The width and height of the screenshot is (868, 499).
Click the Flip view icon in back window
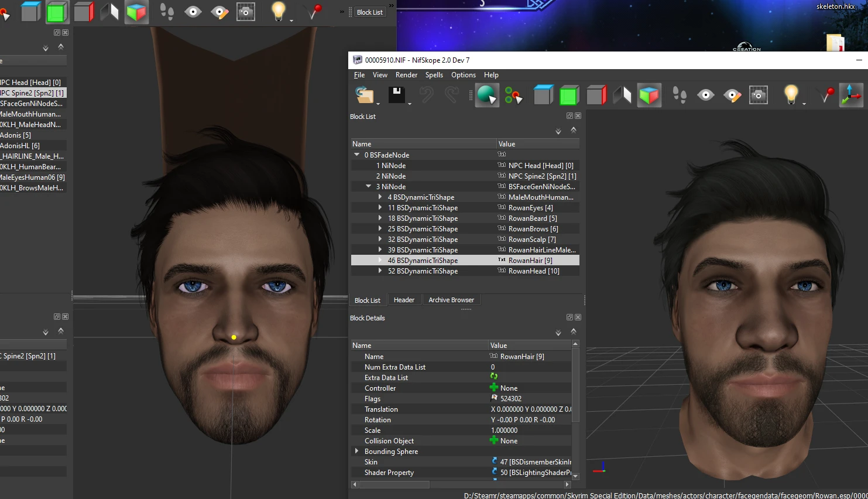pyautogui.click(x=109, y=11)
